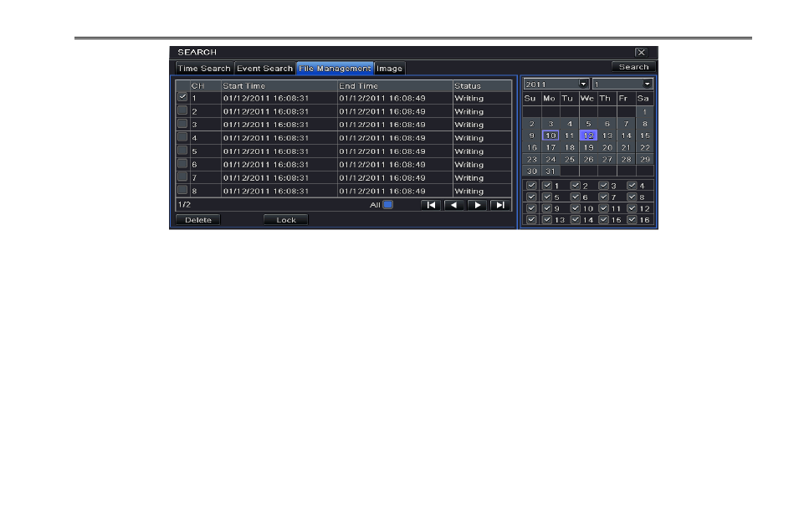Pick day 25 in the calendar
Screen dimensions: 799x532
[x=569, y=159]
